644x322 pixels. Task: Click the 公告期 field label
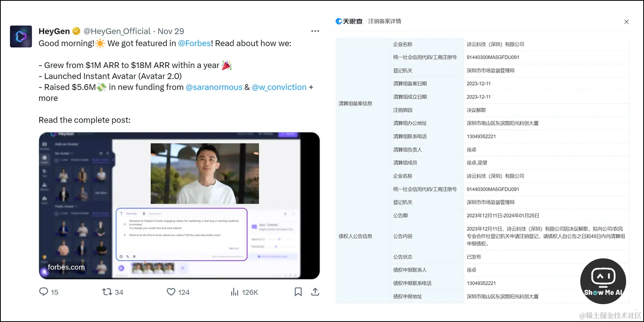click(400, 216)
